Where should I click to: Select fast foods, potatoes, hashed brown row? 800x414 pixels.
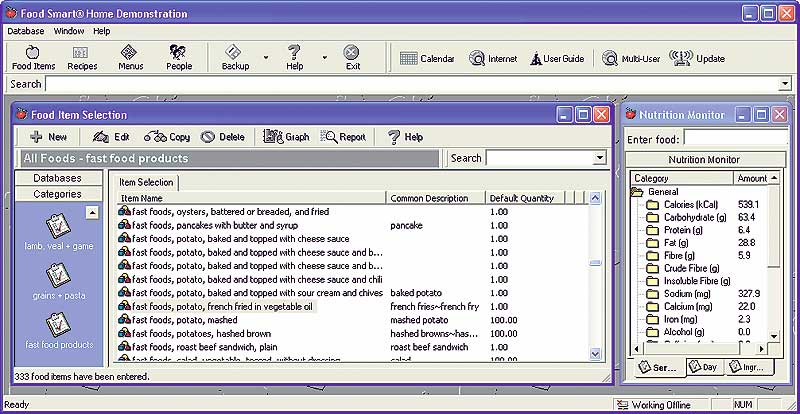tap(353, 334)
